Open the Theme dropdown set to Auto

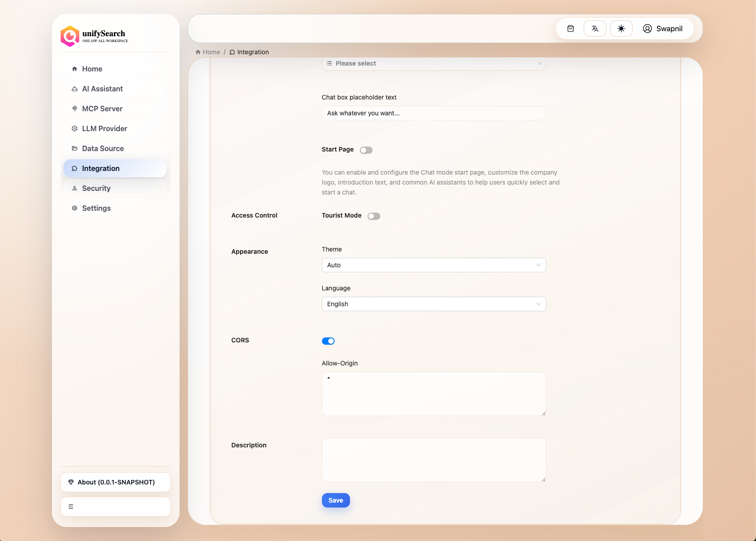pos(434,265)
